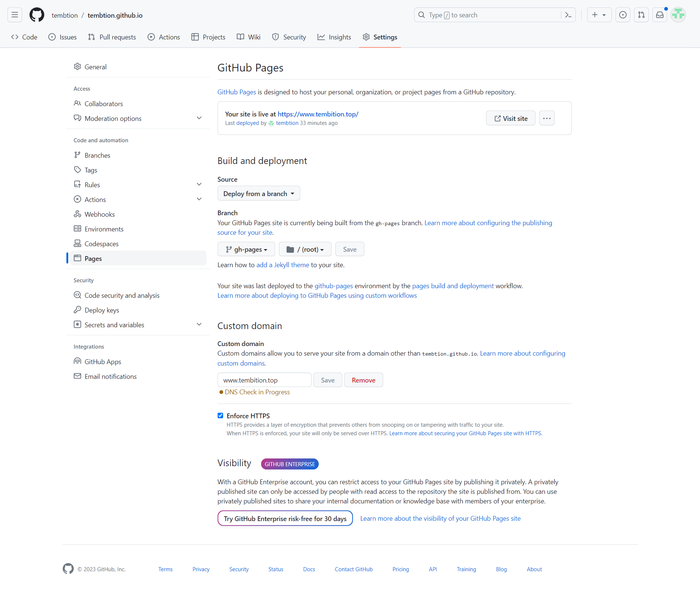Open the / (root) folder selector
700x597 pixels.
pyautogui.click(x=305, y=249)
